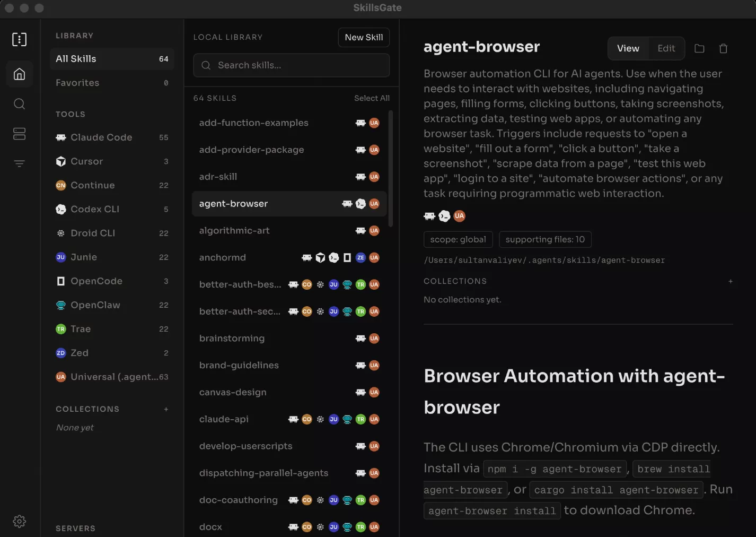Open the brand-guidelines skill
The height and width of the screenshot is (537, 756).
tap(289, 365)
